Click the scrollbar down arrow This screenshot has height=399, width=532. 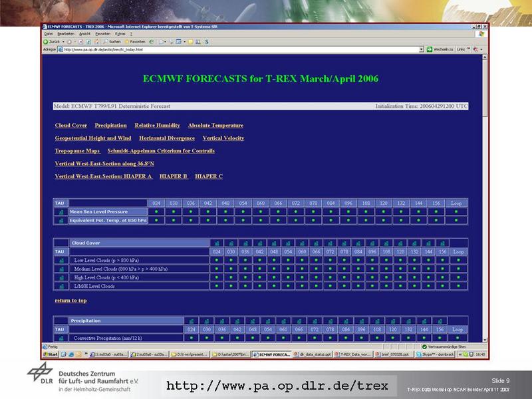[x=485, y=340]
